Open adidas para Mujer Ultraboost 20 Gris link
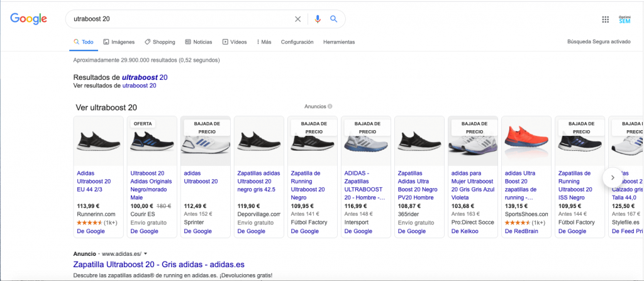This screenshot has width=644, height=281. tap(473, 185)
